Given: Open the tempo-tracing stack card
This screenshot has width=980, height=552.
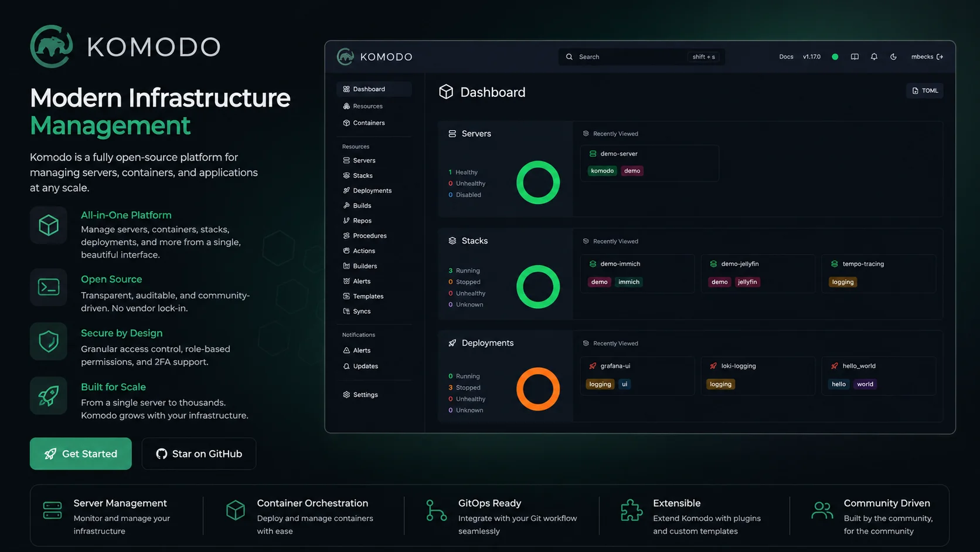Looking at the screenshot, I should pos(879,273).
